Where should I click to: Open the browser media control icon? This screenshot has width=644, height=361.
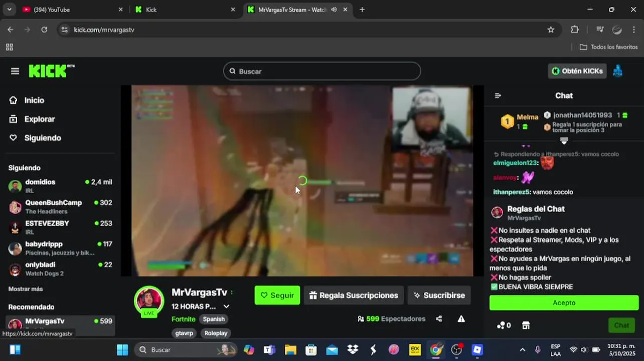click(x=599, y=30)
